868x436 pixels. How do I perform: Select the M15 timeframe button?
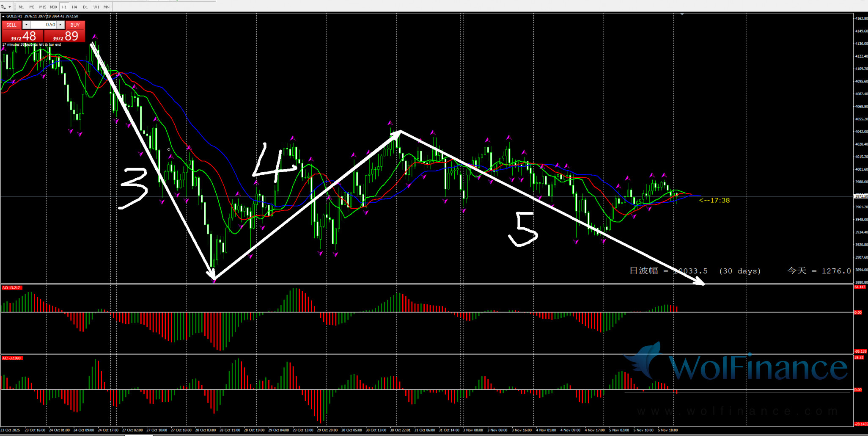[43, 7]
